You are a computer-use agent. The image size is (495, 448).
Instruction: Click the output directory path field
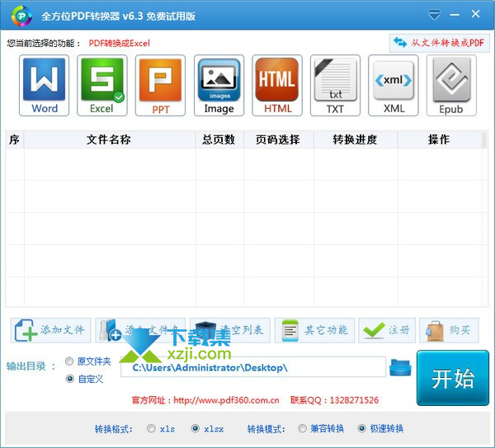tap(253, 367)
